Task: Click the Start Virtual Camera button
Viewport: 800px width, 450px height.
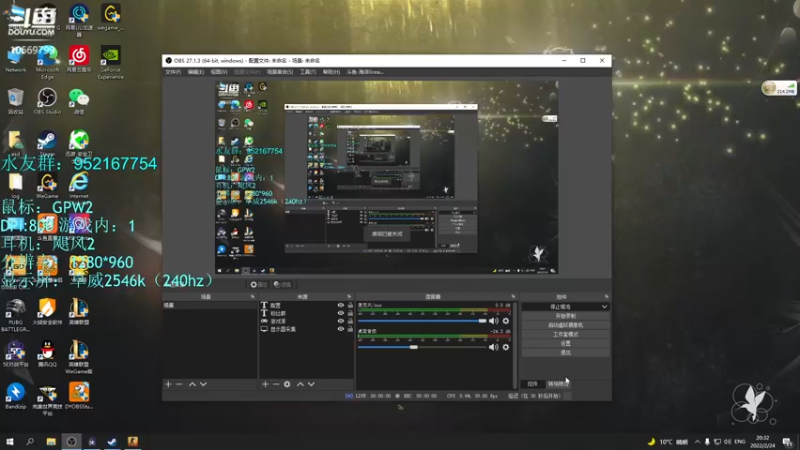Action: click(565, 325)
